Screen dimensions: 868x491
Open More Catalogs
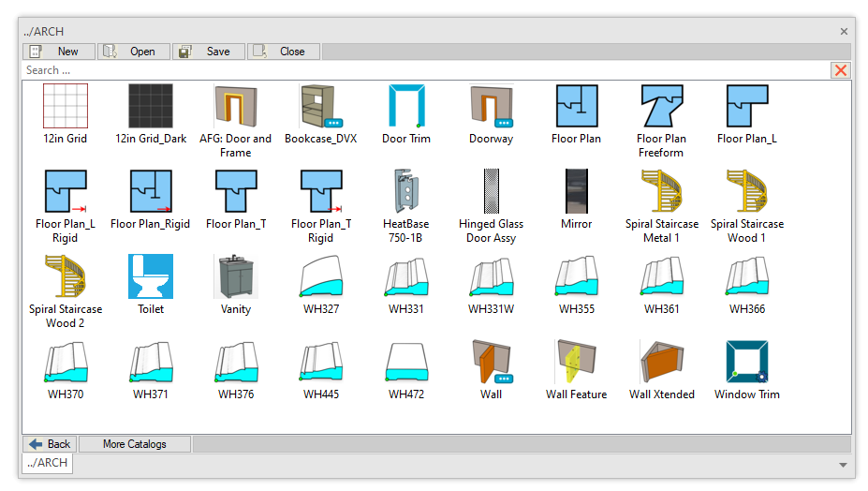(x=135, y=444)
